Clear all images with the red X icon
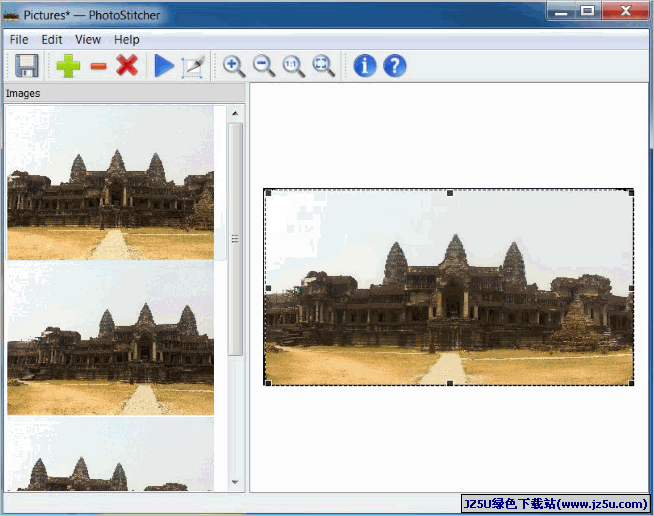 pyautogui.click(x=127, y=65)
